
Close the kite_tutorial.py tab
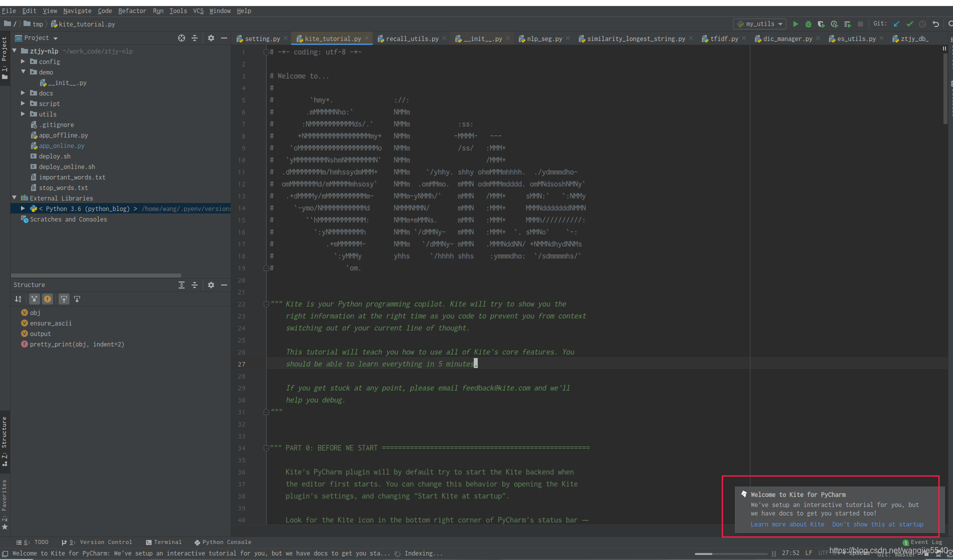click(x=366, y=38)
